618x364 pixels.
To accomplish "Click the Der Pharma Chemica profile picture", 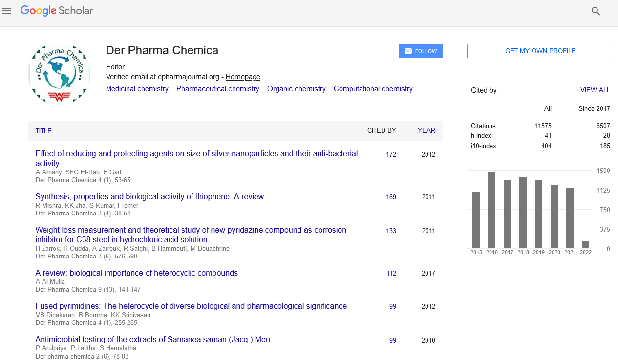I will 59,74.
